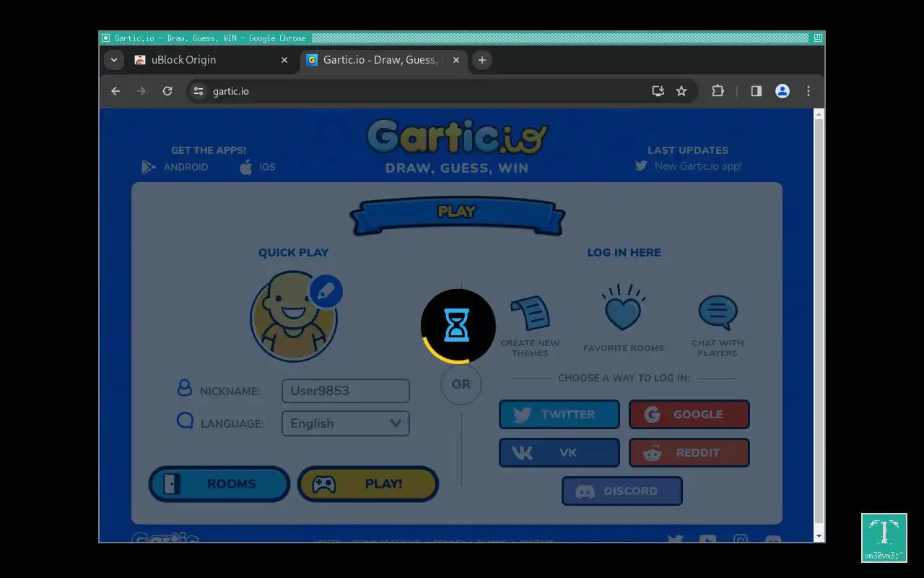Click the scrollbar down arrow
Image resolution: width=924 pixels, height=578 pixels.
(819, 536)
